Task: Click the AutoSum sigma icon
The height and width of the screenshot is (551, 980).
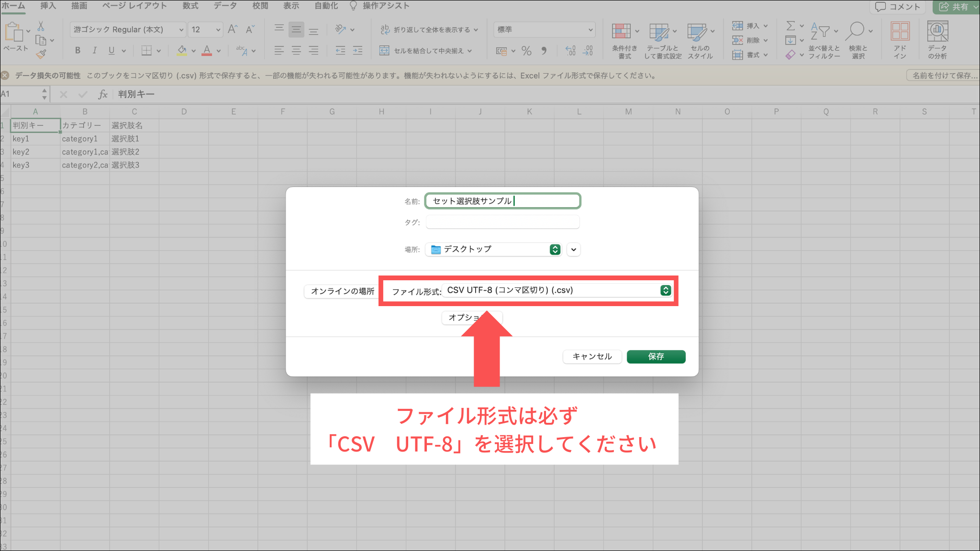Action: pos(791,26)
